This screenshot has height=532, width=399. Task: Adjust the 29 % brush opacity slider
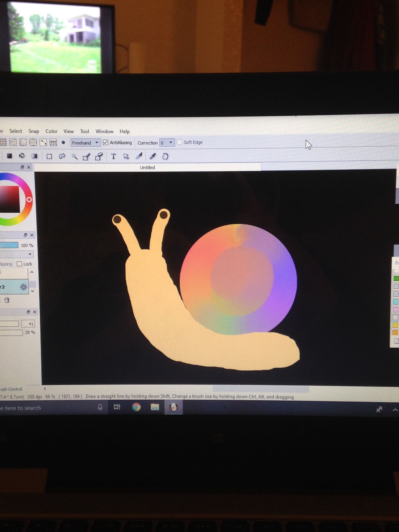point(11,332)
